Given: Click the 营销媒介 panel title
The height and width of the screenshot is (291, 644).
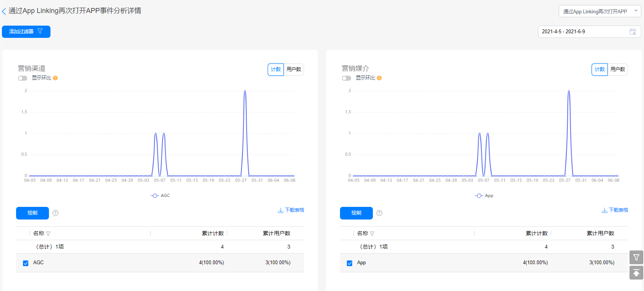Looking at the screenshot, I should click(356, 68).
